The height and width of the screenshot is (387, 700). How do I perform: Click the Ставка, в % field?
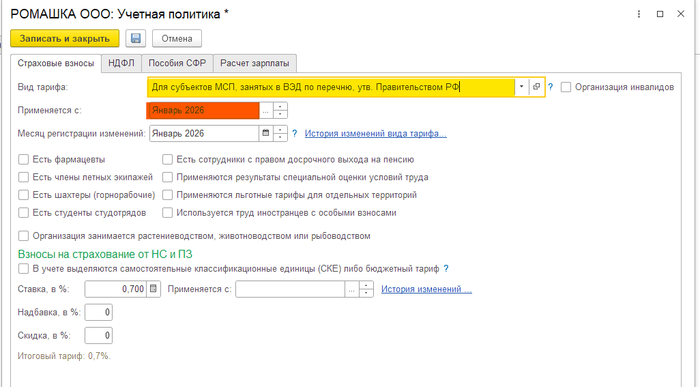point(116,289)
